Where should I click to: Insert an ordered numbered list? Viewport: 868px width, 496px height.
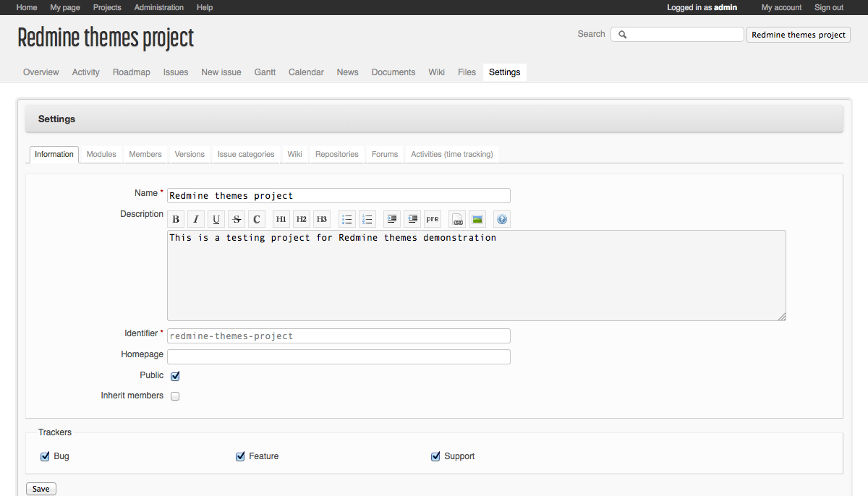click(367, 219)
